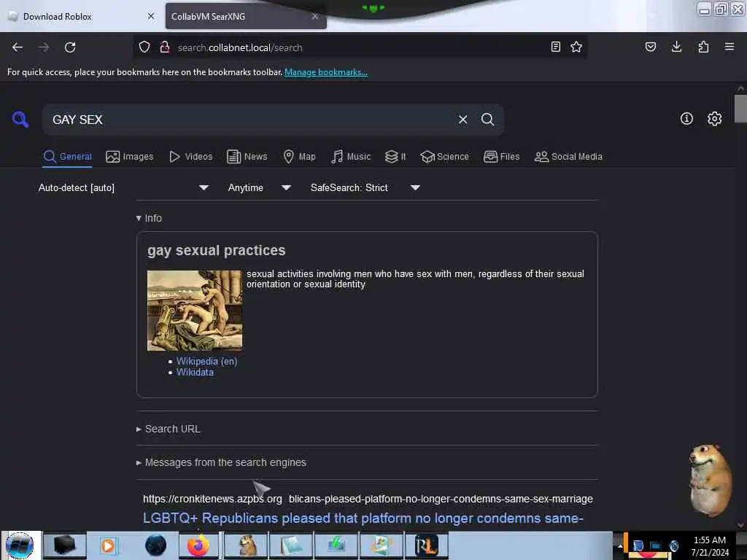Open the Auto-detect language dropdown
The height and width of the screenshot is (560, 747).
point(123,187)
